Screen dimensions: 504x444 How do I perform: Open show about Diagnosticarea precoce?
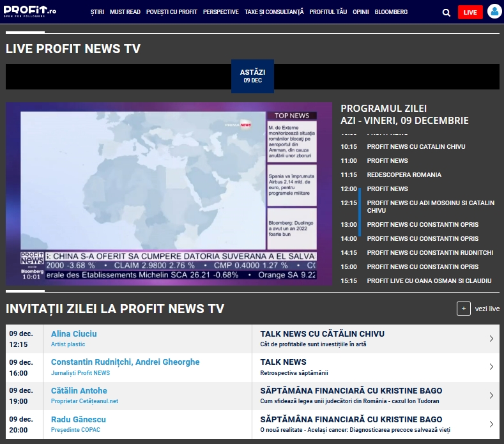[x=355, y=429]
